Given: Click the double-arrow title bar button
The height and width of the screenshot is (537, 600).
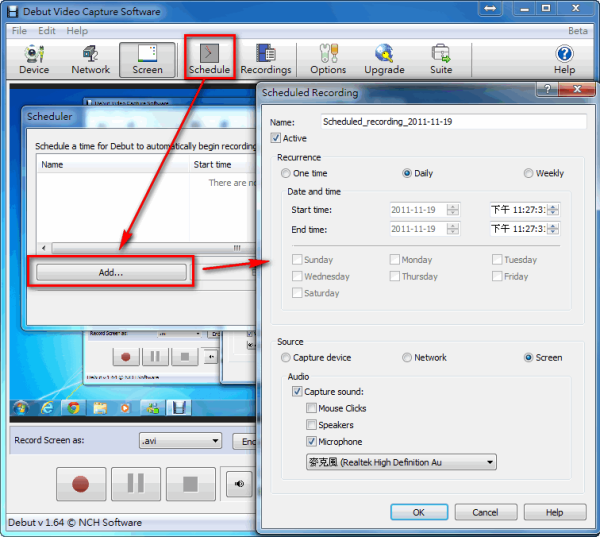Looking at the screenshot, I should pyautogui.click(x=490, y=8).
